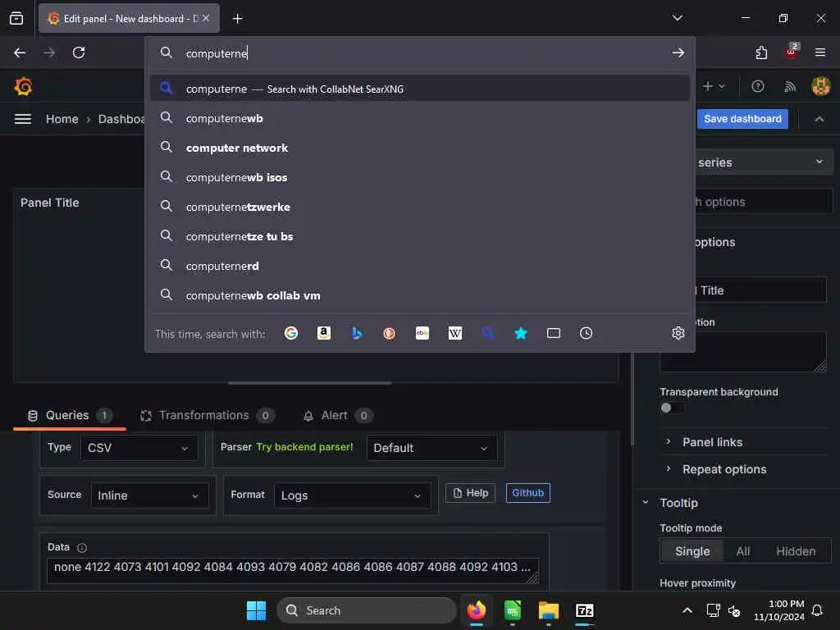Search in History clock icon
Screen dimensions: 840x630
[586, 333]
